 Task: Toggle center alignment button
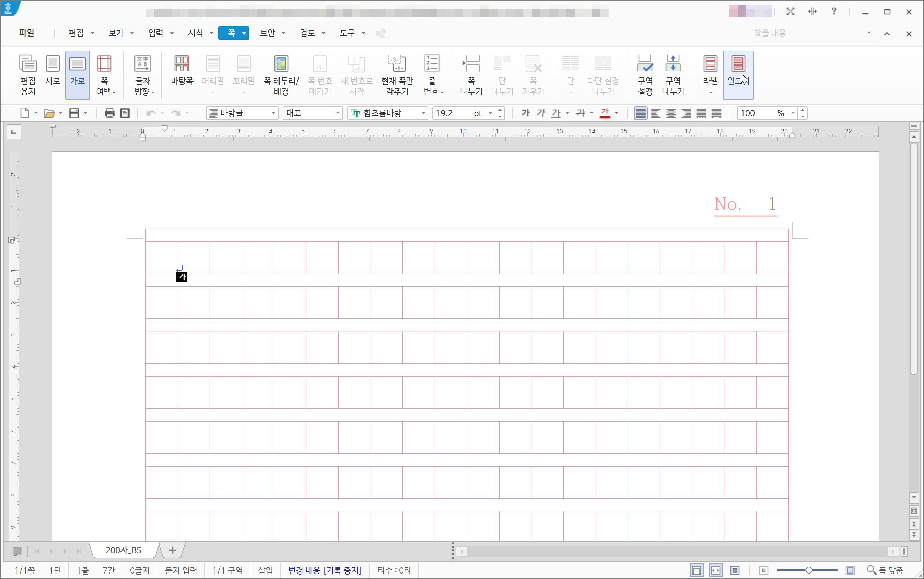coord(671,113)
